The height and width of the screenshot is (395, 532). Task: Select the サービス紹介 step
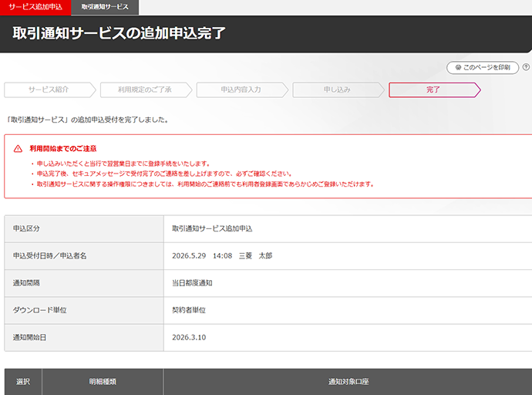(x=49, y=90)
